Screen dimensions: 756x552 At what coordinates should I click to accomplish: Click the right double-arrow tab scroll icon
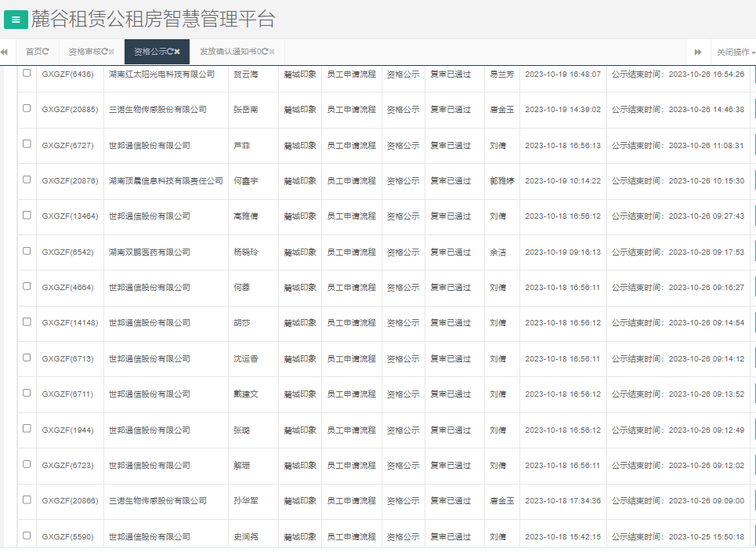[698, 52]
